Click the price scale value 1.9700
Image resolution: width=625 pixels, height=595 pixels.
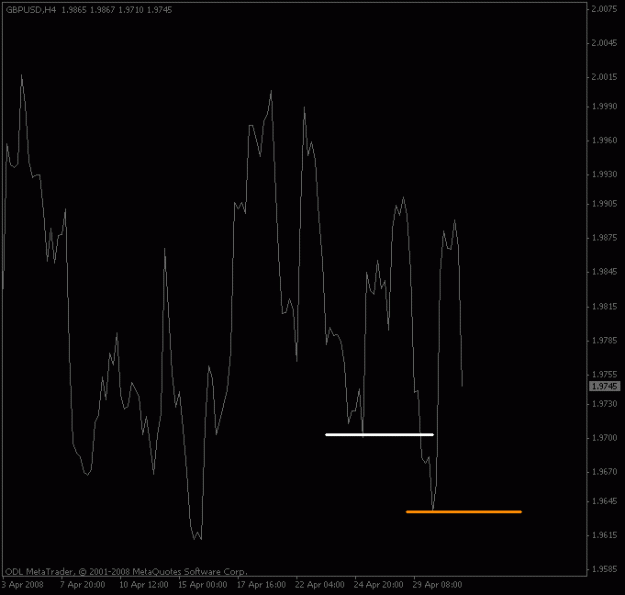coord(604,438)
